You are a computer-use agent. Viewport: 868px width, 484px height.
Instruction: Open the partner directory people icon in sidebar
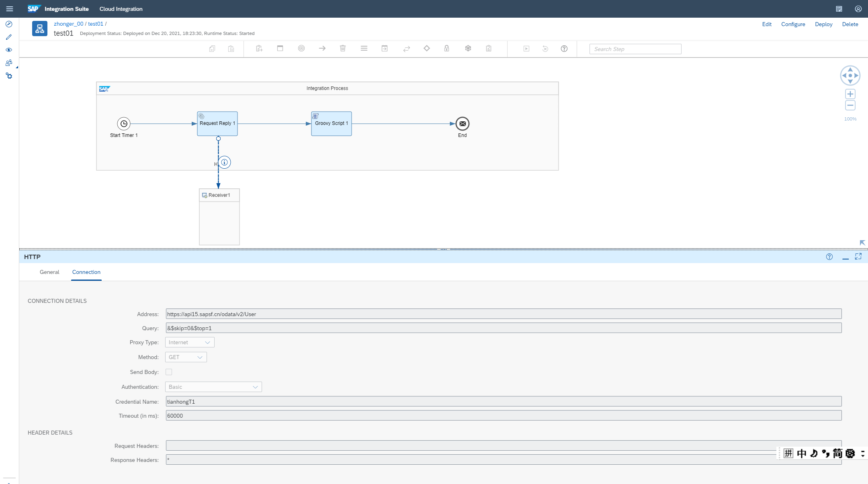click(9, 63)
